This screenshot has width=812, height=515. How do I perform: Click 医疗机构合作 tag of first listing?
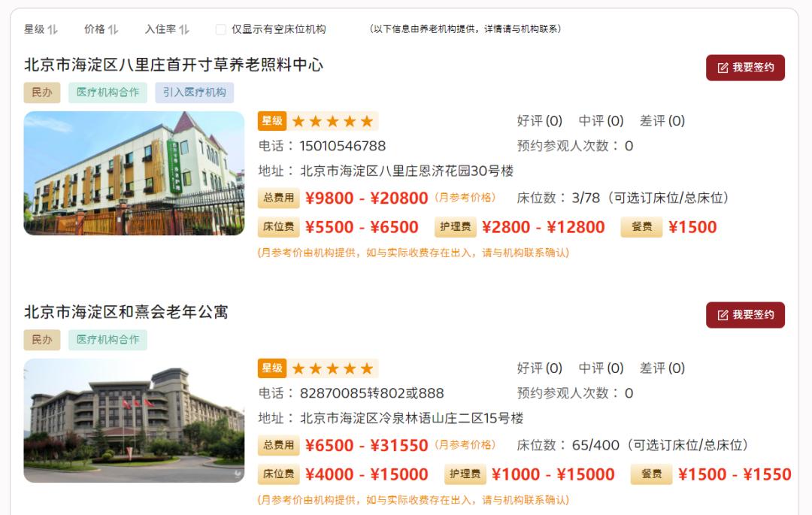[108, 92]
